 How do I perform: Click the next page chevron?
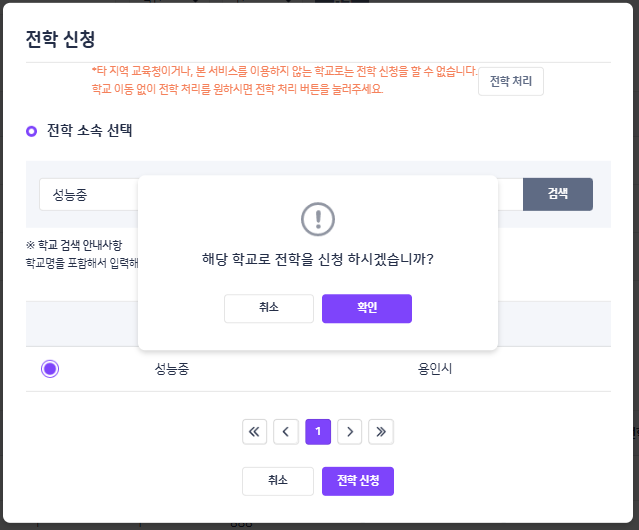point(349,432)
